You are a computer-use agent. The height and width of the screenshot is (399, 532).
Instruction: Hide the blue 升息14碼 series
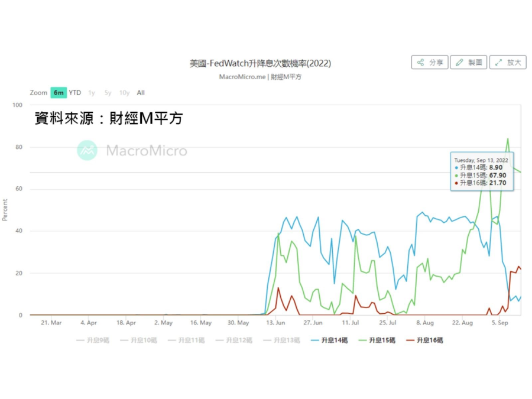point(329,340)
